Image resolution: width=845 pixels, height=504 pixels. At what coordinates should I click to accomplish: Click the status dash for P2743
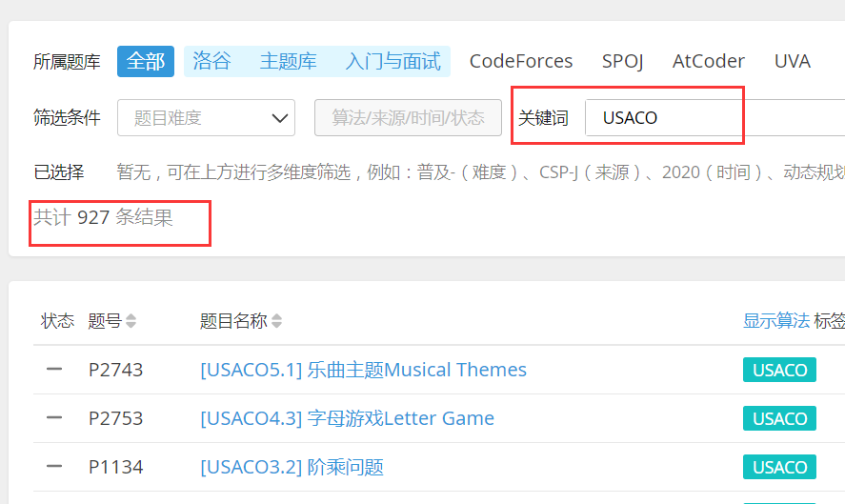click(x=54, y=370)
